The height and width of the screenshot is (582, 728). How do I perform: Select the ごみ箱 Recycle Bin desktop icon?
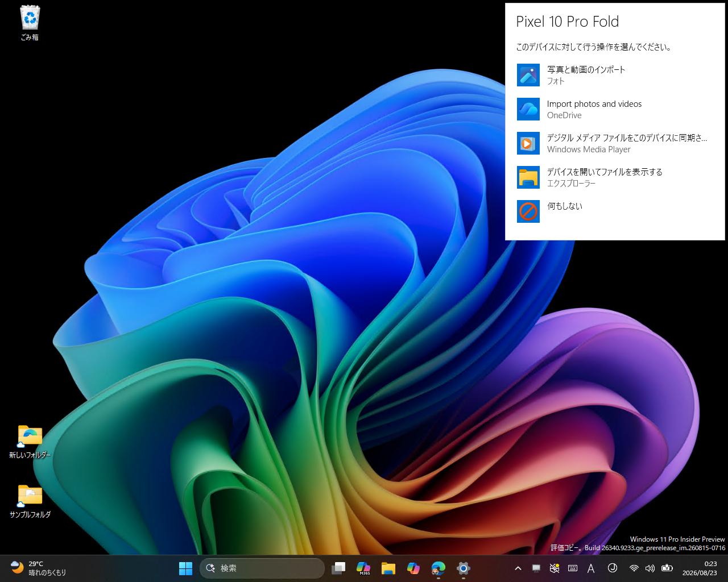(x=30, y=23)
